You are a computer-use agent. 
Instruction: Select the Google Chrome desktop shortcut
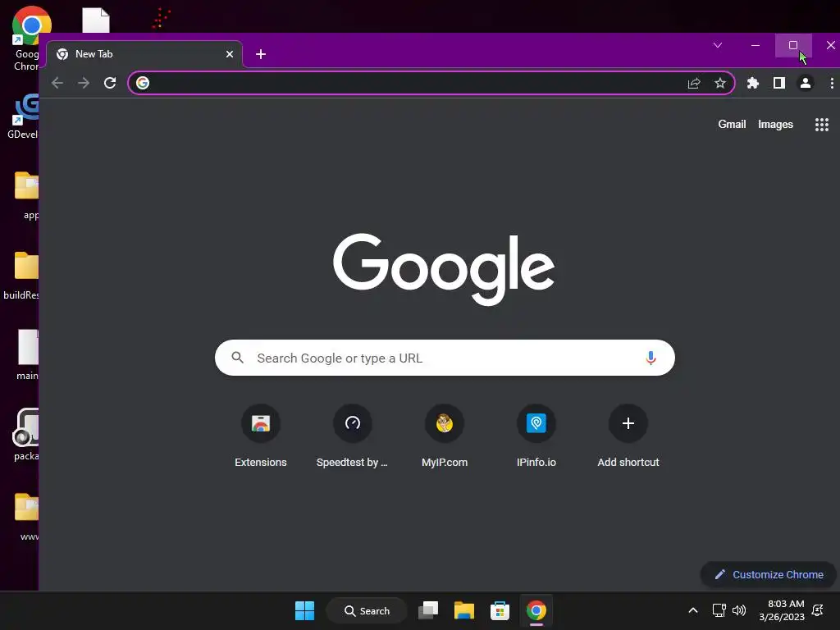coord(27,39)
